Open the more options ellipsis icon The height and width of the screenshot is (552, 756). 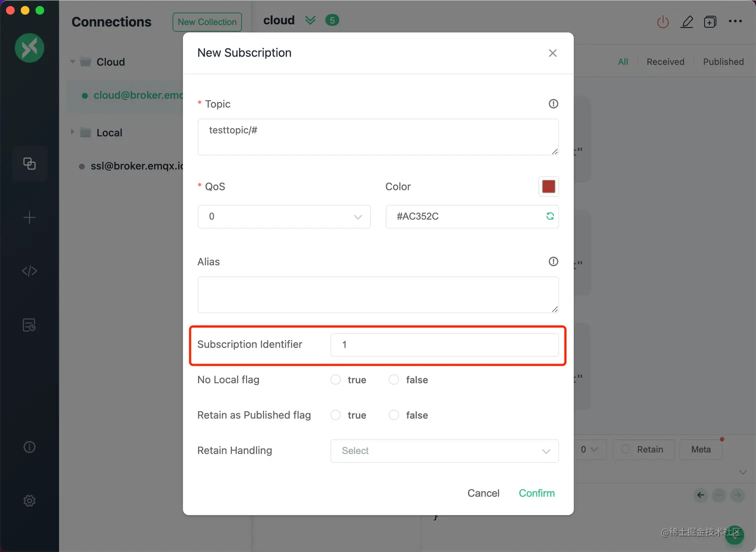[735, 21]
